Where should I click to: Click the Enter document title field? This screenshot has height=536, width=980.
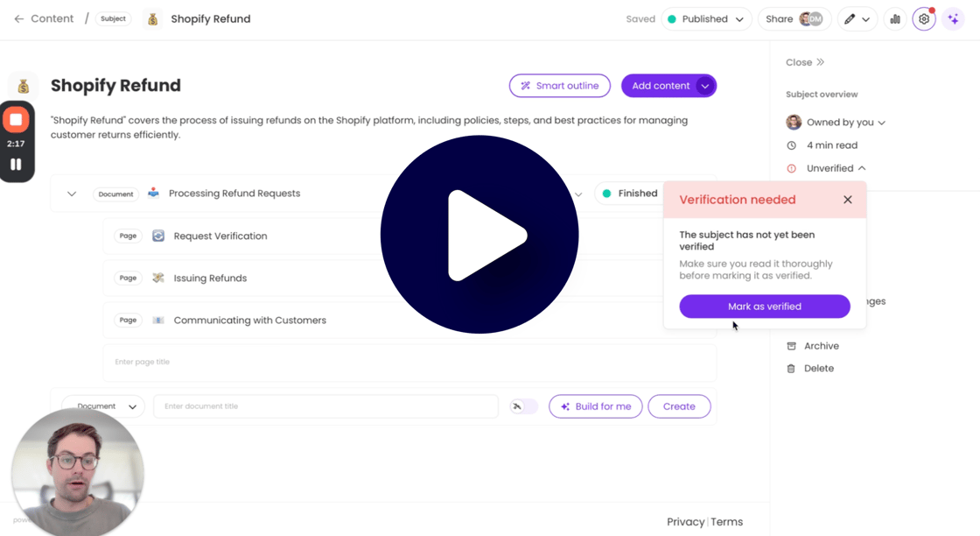[325, 406]
